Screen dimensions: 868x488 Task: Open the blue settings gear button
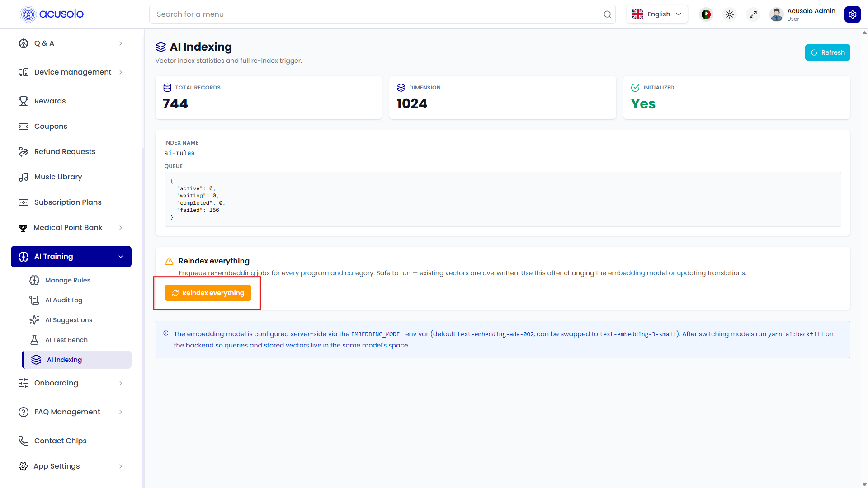852,14
